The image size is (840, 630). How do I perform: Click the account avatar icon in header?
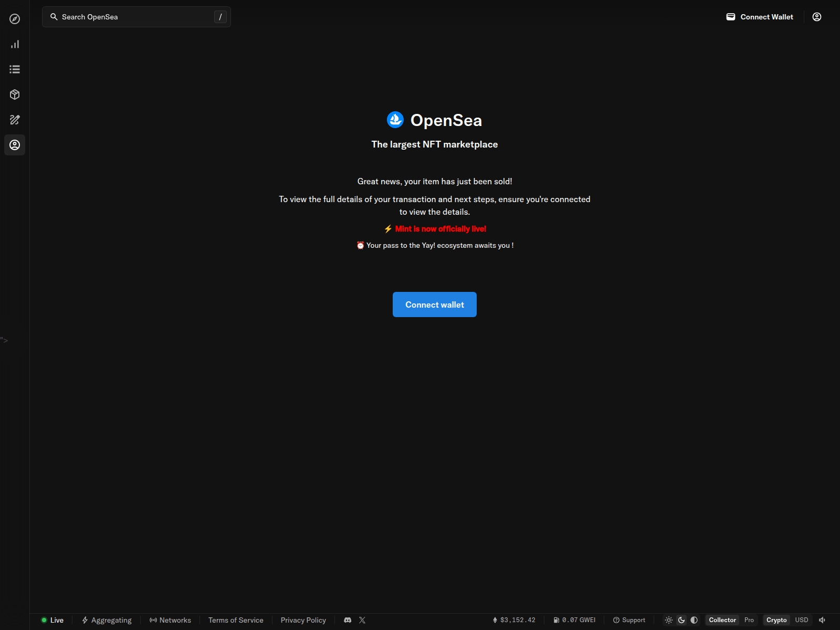point(817,17)
